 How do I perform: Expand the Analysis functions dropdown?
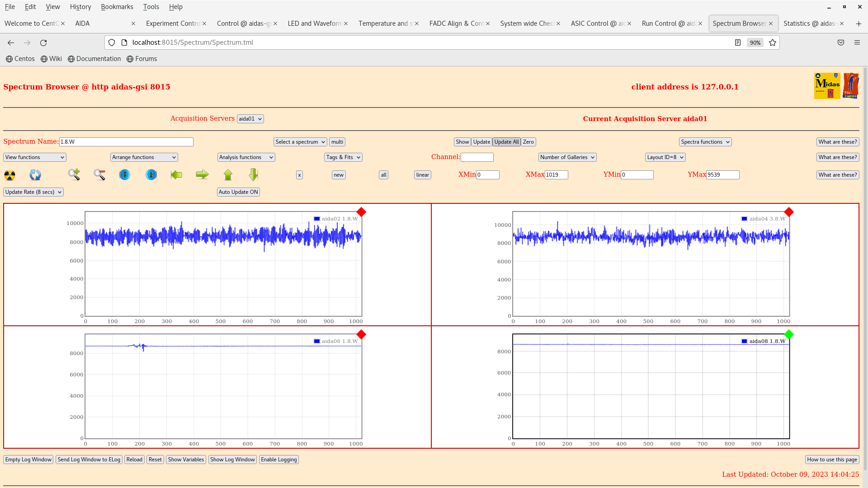tap(246, 157)
